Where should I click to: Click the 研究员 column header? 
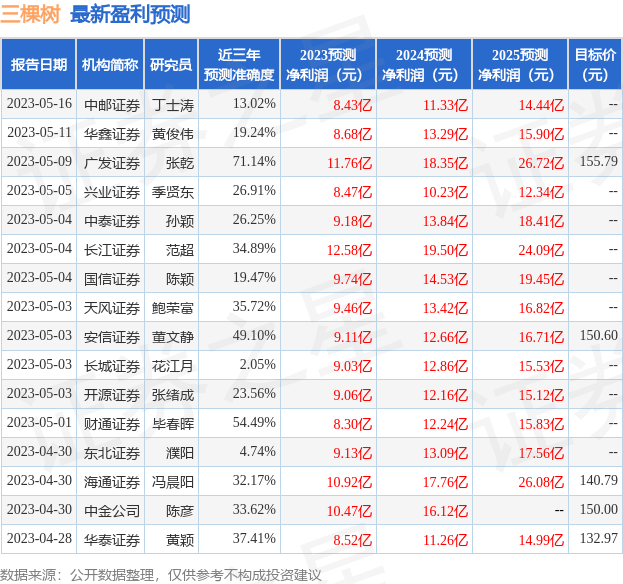(171, 65)
